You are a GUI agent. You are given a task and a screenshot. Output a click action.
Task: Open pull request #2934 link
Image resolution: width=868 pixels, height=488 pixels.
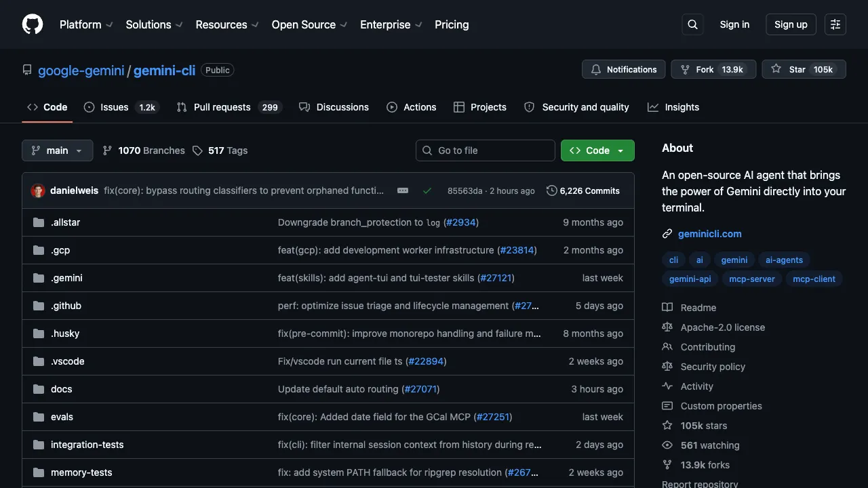coord(461,222)
